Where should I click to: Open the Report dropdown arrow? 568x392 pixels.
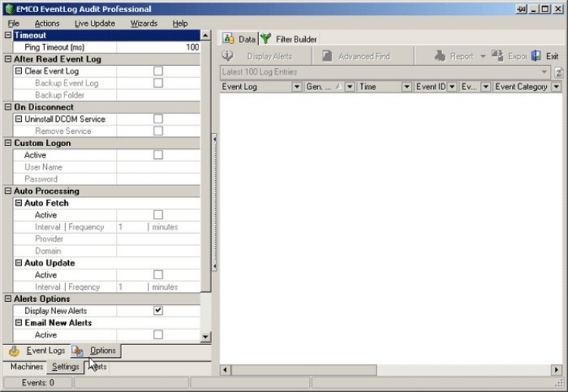point(482,57)
